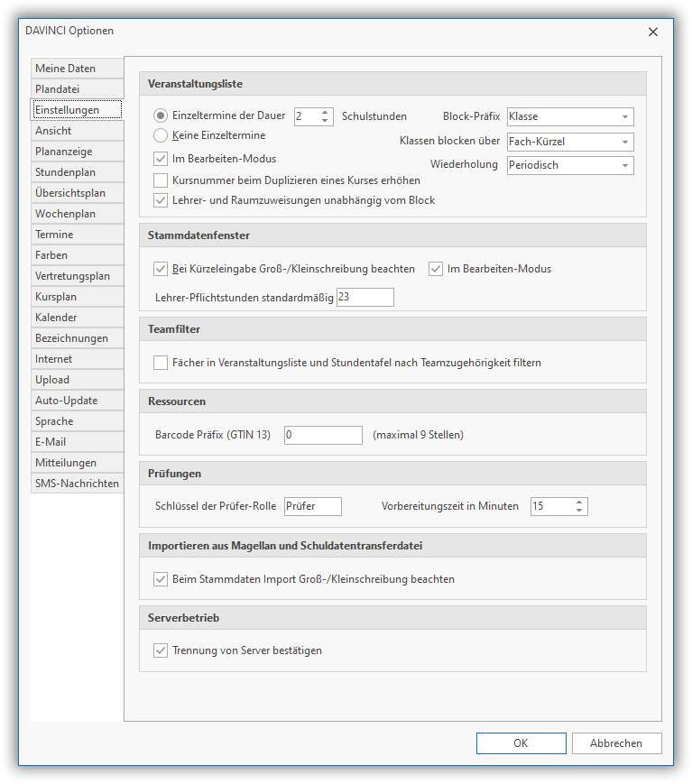Image resolution: width=692 pixels, height=784 pixels.
Task: Go to the Vertretungsplan tab
Action: pos(76,276)
